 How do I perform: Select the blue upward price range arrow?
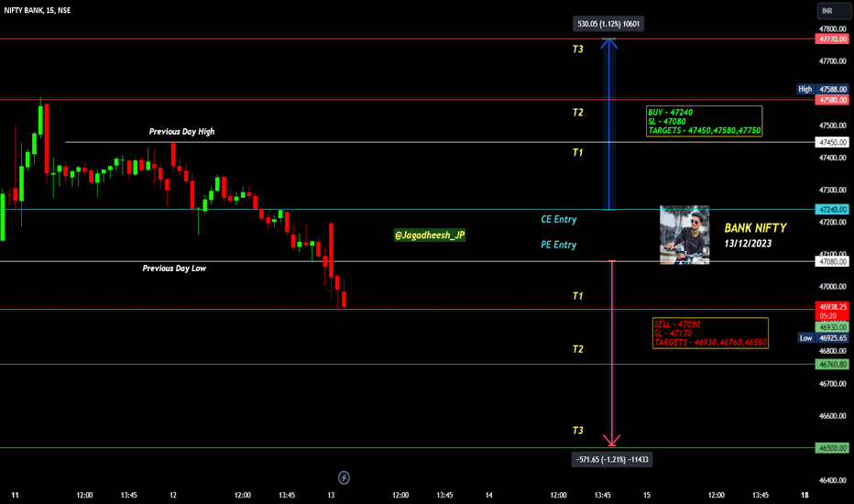609,125
